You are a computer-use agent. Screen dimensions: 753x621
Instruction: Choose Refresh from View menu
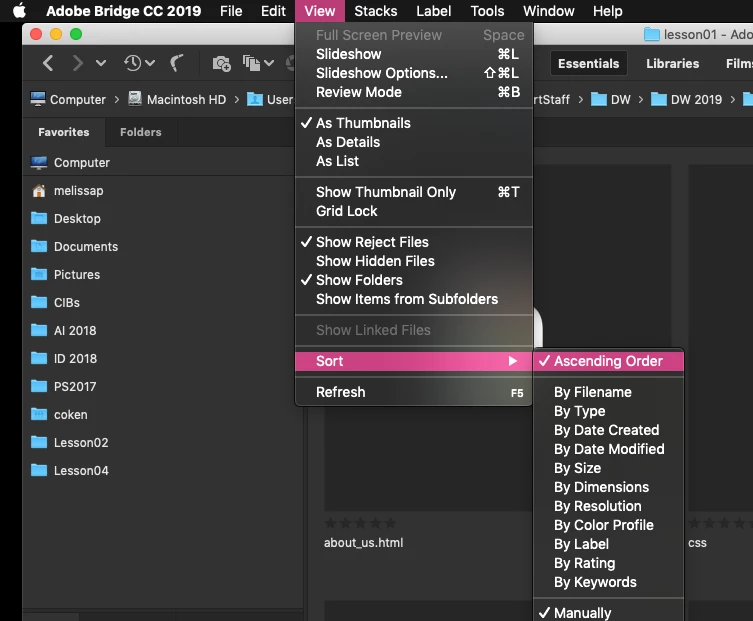point(414,392)
